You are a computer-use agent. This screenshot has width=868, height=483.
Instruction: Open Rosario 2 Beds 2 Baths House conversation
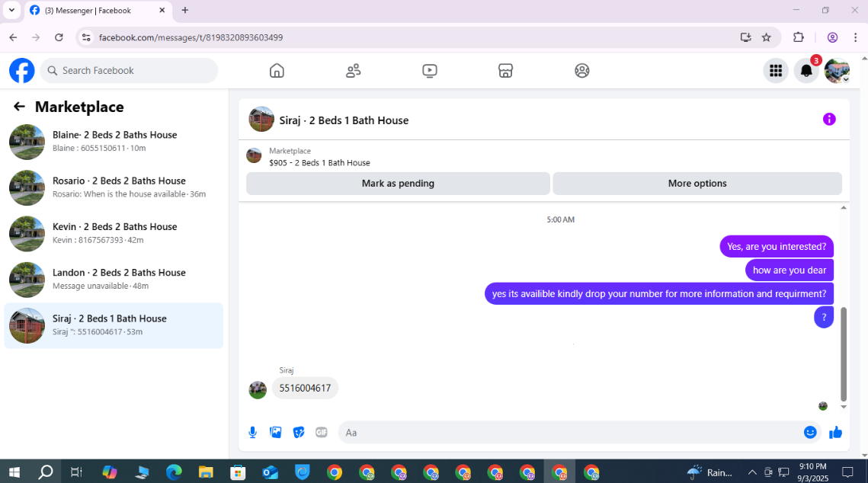pyautogui.click(x=114, y=187)
